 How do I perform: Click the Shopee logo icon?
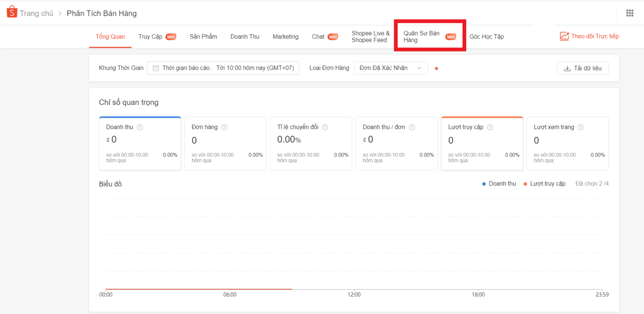coord(12,12)
